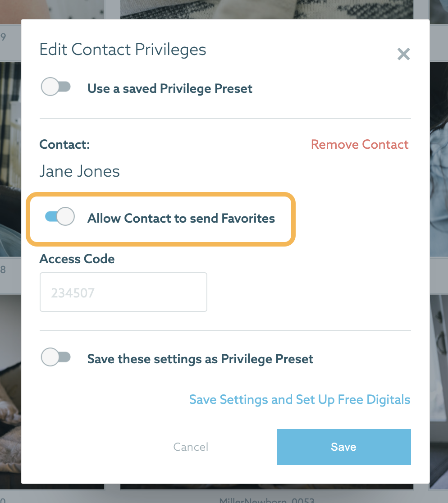
Task: Open Save Settings and Set Up Free Digitals
Action: pyautogui.click(x=300, y=399)
